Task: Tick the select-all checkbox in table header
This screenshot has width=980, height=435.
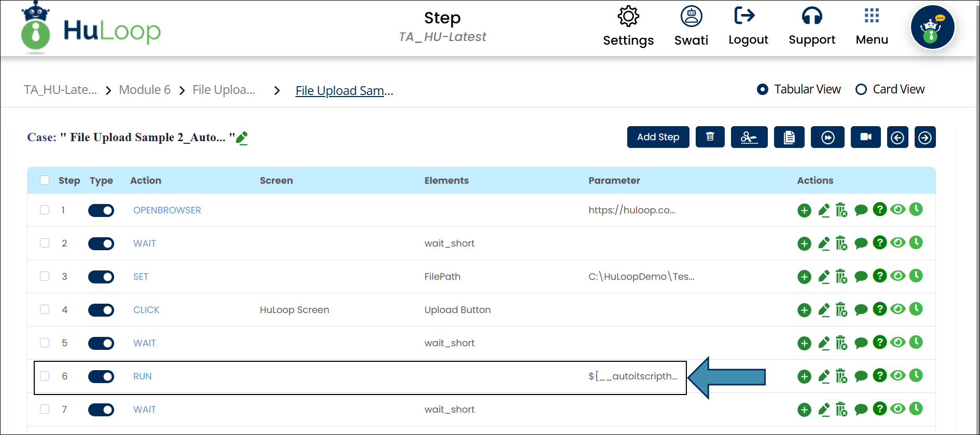Action: click(45, 180)
